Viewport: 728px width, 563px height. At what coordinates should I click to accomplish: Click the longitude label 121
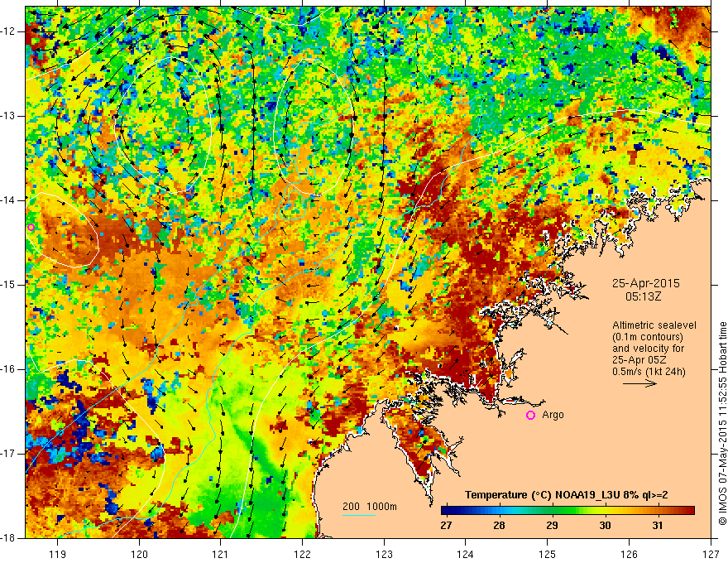click(221, 554)
